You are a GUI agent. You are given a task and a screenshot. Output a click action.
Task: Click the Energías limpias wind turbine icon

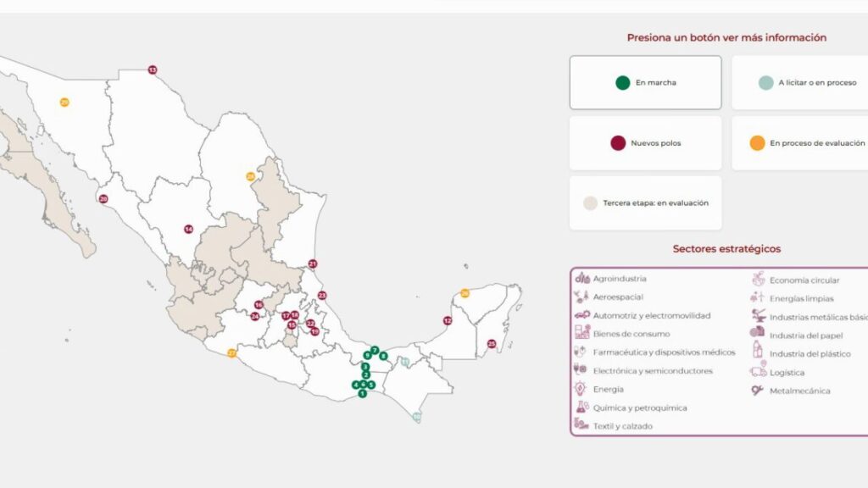point(757,297)
